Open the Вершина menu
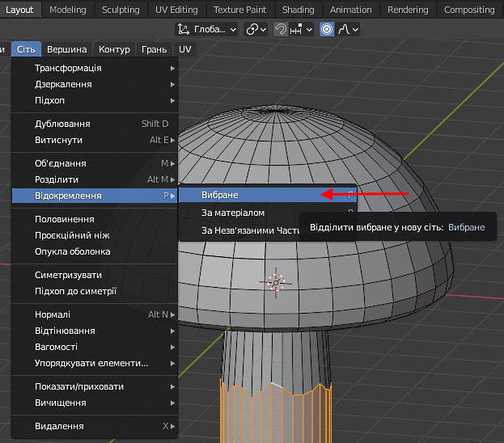The image size is (504, 443). click(x=67, y=49)
